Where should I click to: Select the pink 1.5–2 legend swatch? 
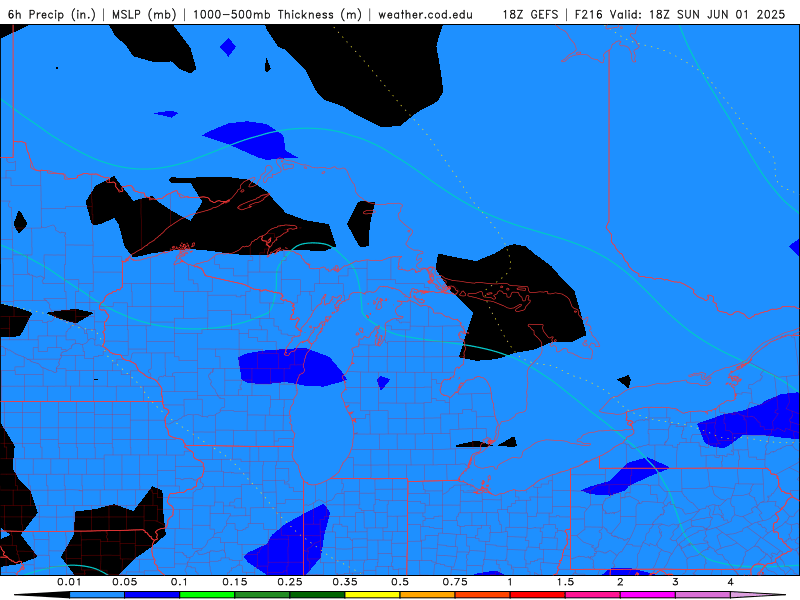point(593,595)
